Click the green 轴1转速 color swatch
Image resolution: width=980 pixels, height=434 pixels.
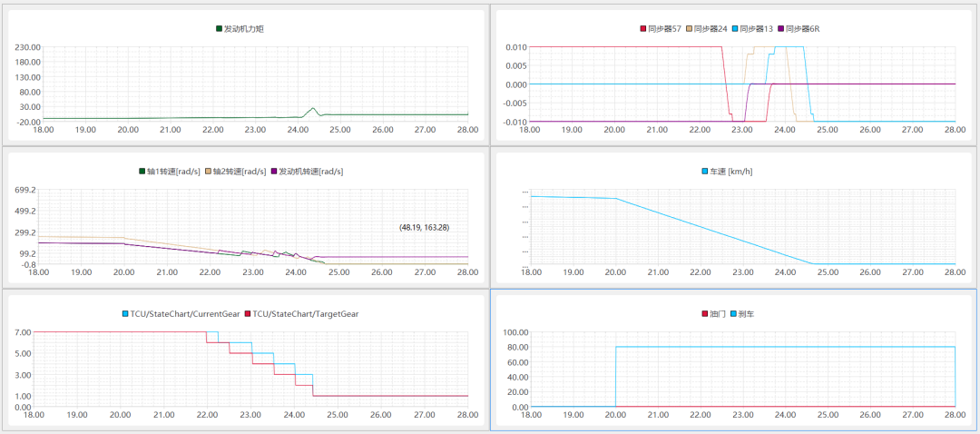click(142, 172)
